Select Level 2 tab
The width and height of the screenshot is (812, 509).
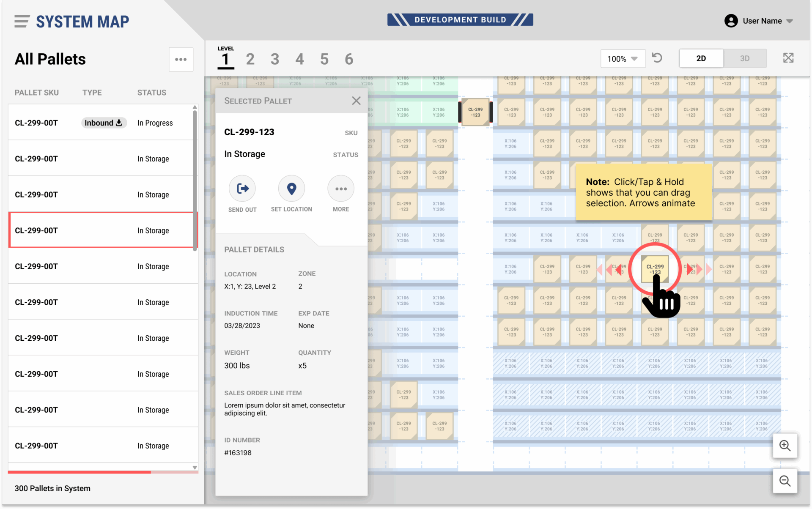tap(250, 59)
